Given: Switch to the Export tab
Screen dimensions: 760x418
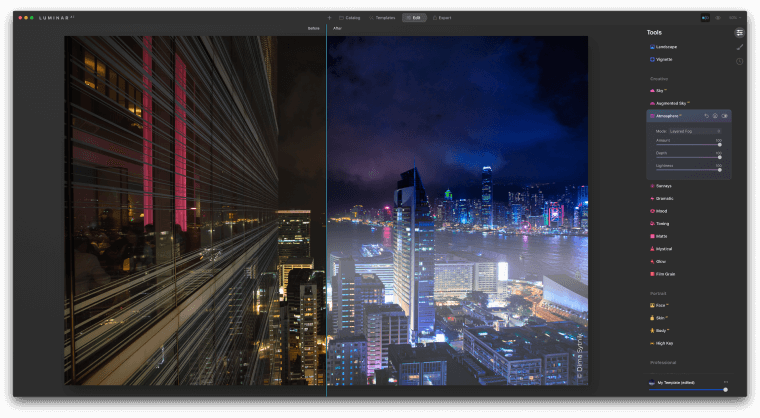Looking at the screenshot, I should (x=442, y=17).
